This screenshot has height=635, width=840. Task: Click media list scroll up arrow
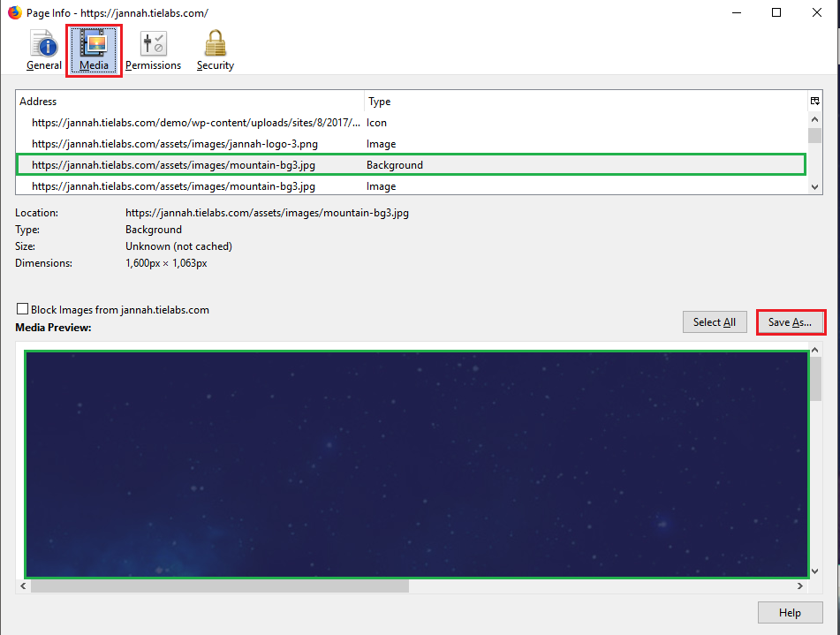pos(814,119)
